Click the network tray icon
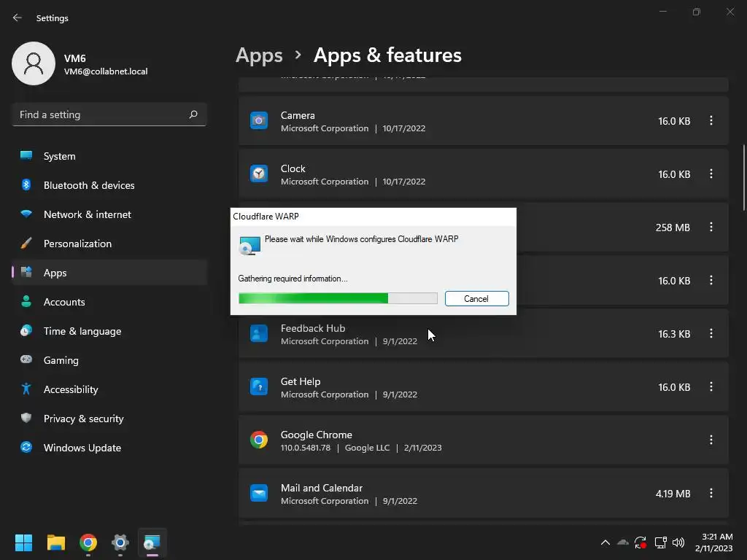The height and width of the screenshot is (560, 747). coord(660,542)
